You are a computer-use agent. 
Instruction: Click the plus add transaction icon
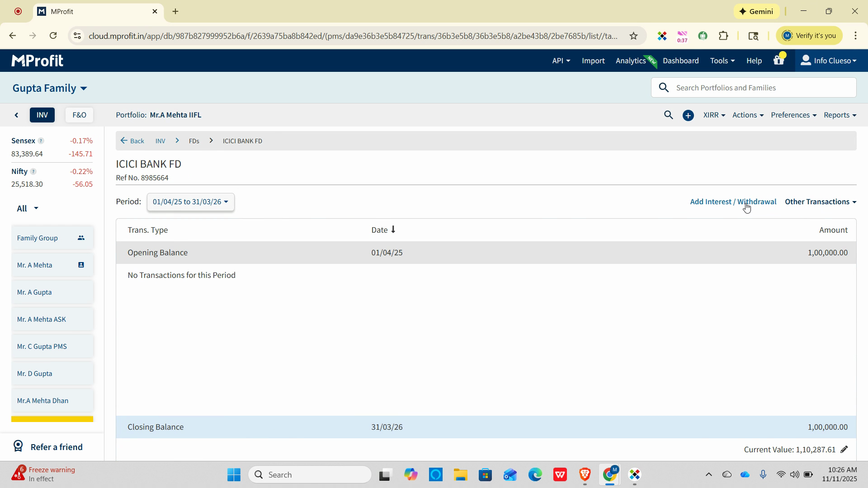[688, 116]
